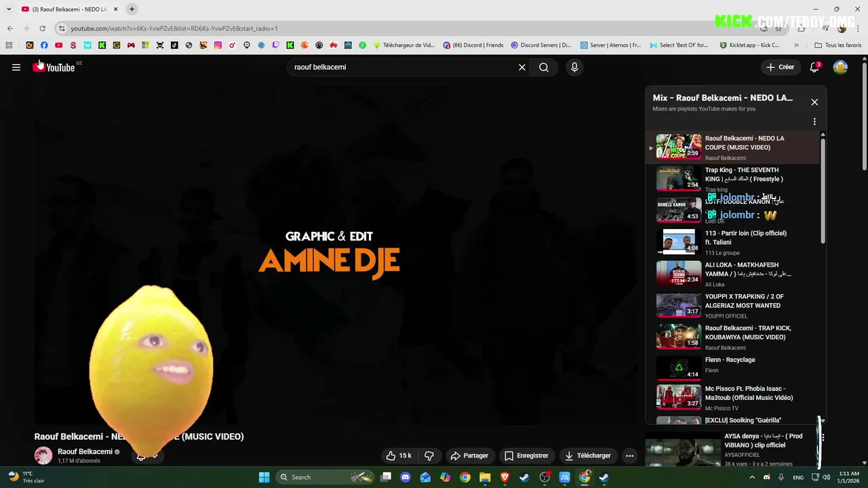The width and height of the screenshot is (868, 488).
Task: Open the Discord Friends bookmark
Action: pyautogui.click(x=473, y=45)
